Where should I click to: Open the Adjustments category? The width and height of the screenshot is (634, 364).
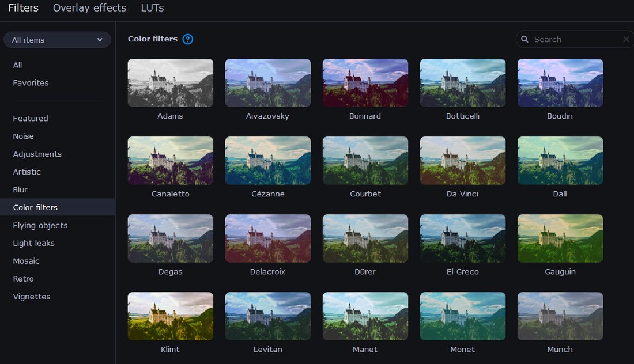click(37, 154)
